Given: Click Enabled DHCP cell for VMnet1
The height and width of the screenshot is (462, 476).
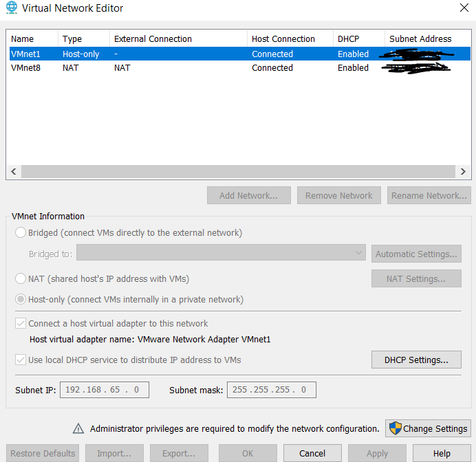Looking at the screenshot, I should tap(353, 54).
